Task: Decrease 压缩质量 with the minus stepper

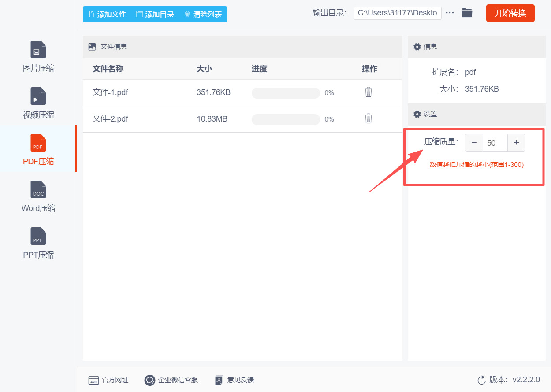Action: (x=474, y=142)
